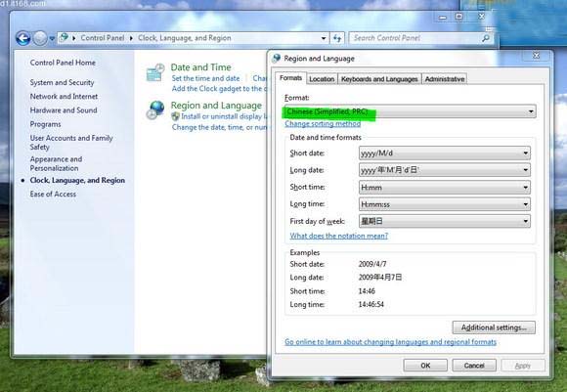Image resolution: width=567 pixels, height=392 pixels.
Task: Open Hardware and Sound category
Action: 64,110
